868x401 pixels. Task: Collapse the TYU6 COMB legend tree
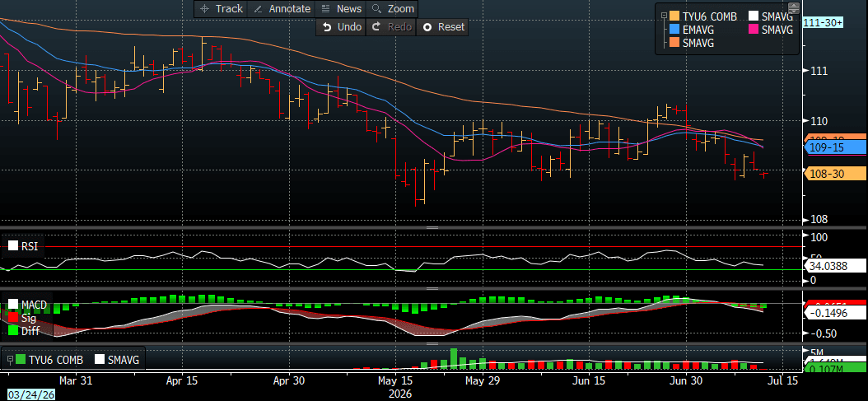click(664, 17)
